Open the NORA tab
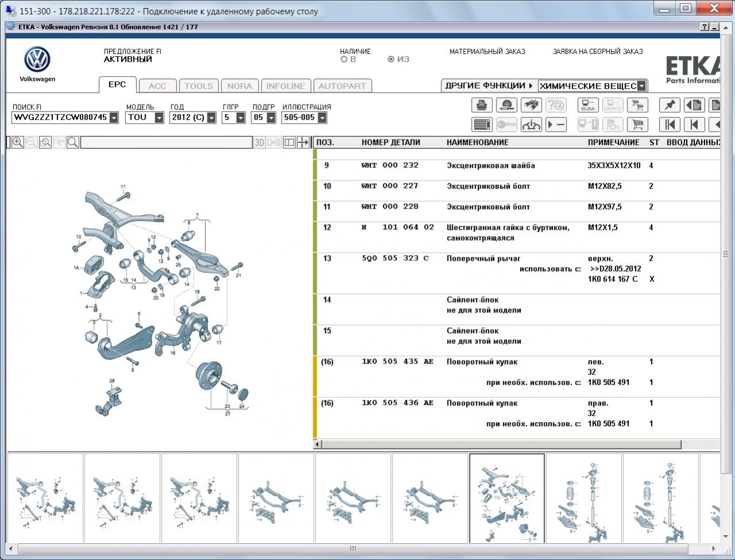The image size is (735, 560). (240, 86)
